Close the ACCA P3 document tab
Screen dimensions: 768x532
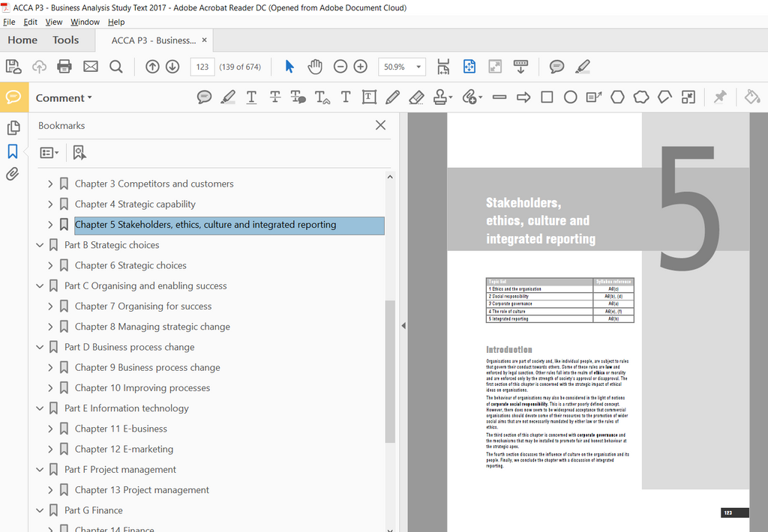(204, 40)
